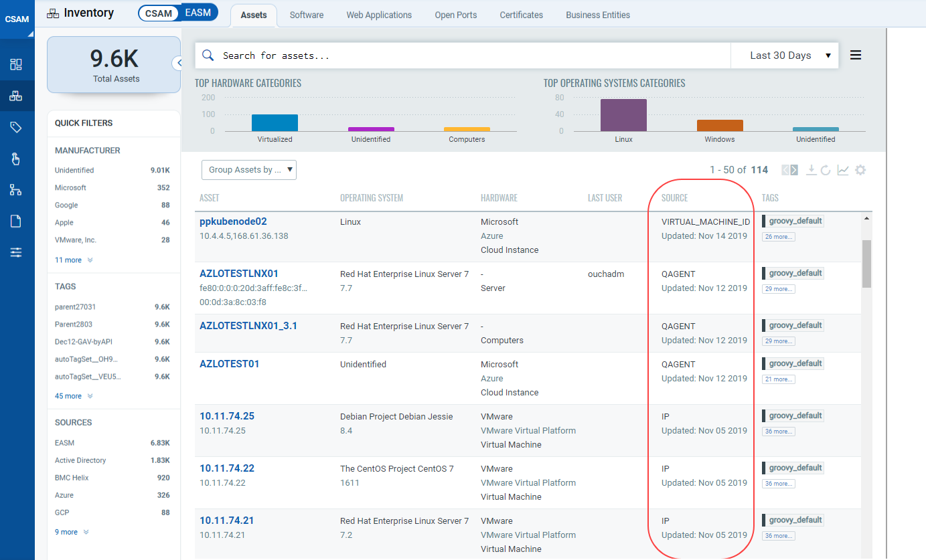Click the asset table vertical scrollbar

[x=866, y=264]
